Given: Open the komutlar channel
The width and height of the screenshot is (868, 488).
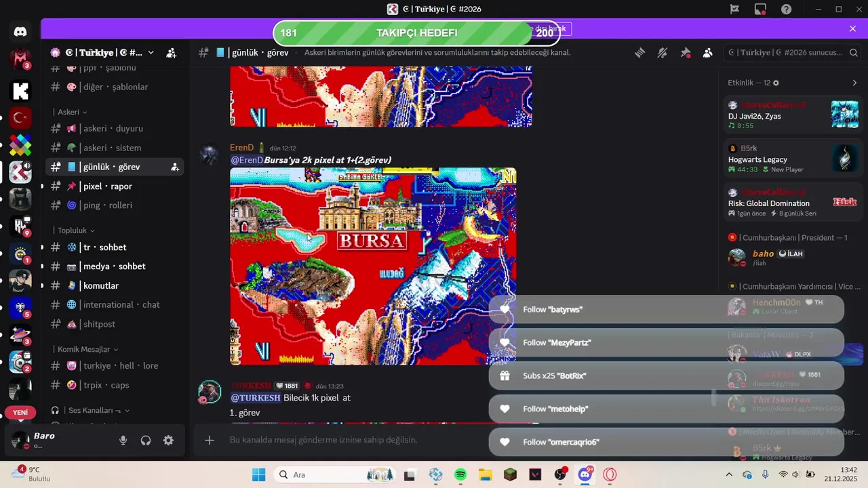Looking at the screenshot, I should [114, 285].
